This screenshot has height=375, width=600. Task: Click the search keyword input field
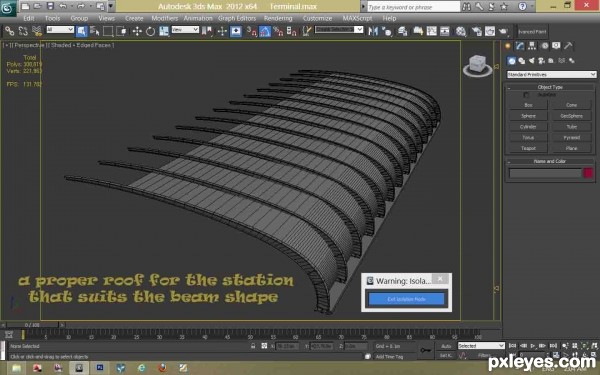(413, 7)
